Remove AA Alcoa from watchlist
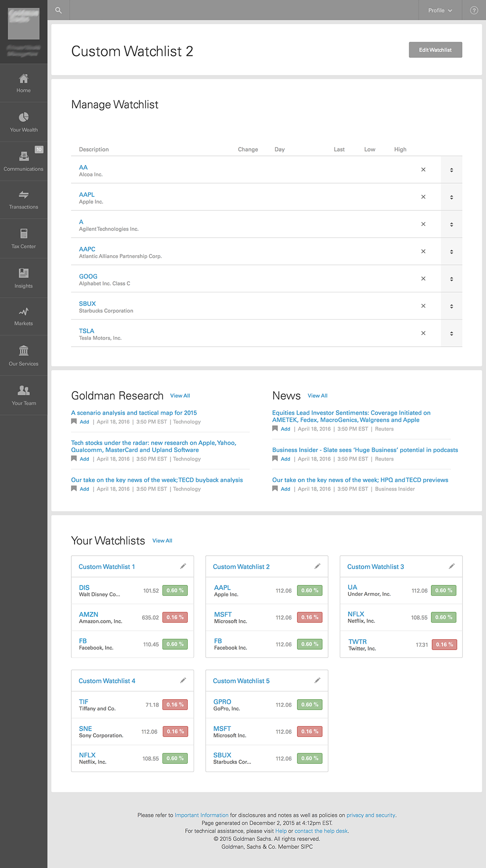The image size is (486, 868). coord(423,170)
